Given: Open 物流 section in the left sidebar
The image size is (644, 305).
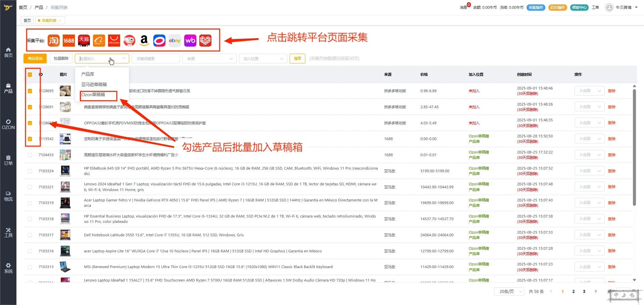Looking at the screenshot, I should [8, 196].
